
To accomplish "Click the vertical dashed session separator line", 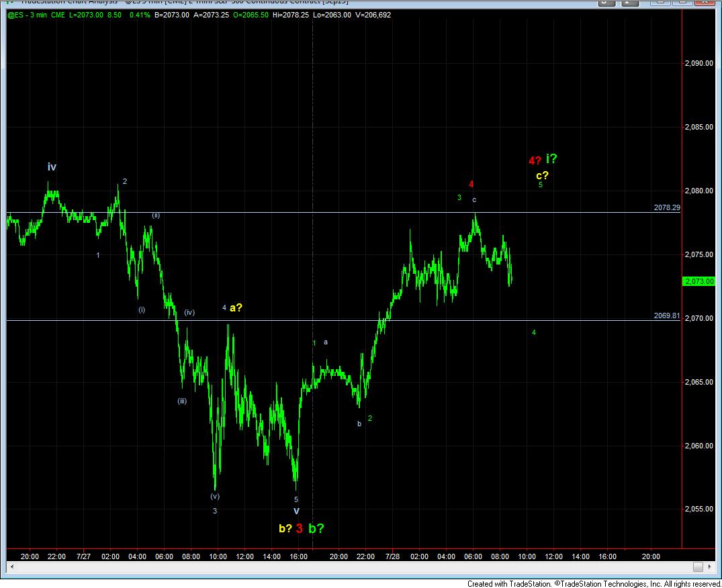I will (313, 201).
